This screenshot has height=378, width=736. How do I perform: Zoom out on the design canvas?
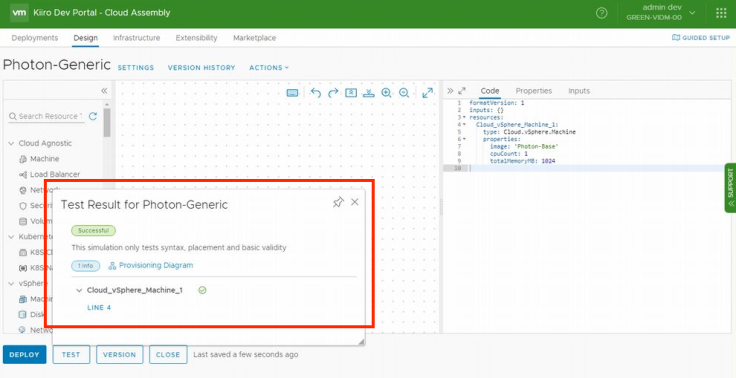pos(404,93)
